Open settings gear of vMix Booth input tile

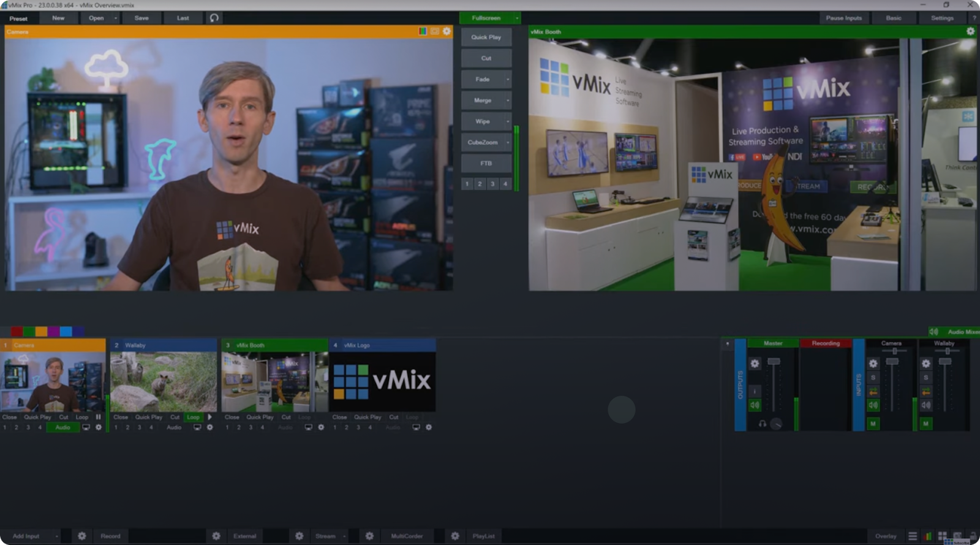321,427
